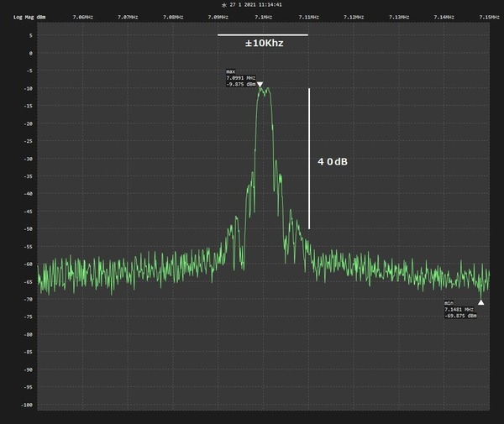The width and height of the screenshot is (504, 424).
Task: Click the -100 dBm y-axis label
Action: click(27, 405)
